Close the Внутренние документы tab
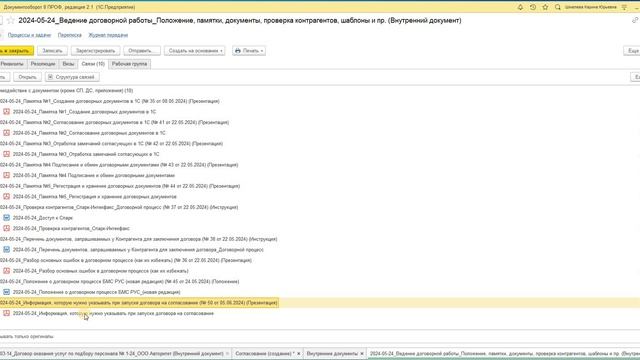640x360 pixels. pos(362,353)
